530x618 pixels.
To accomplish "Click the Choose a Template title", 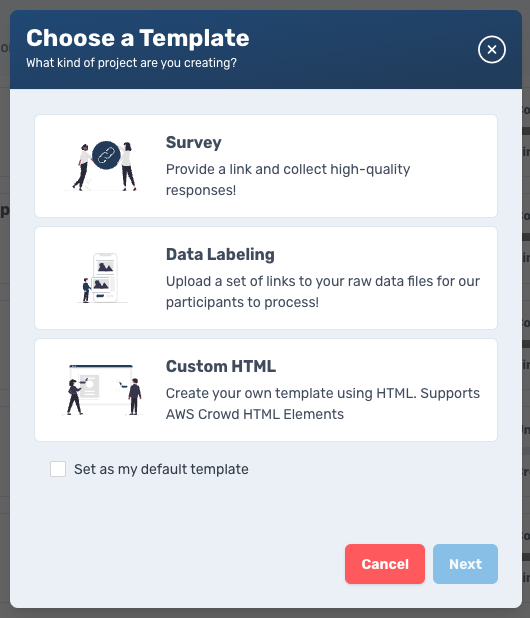I will point(138,38).
